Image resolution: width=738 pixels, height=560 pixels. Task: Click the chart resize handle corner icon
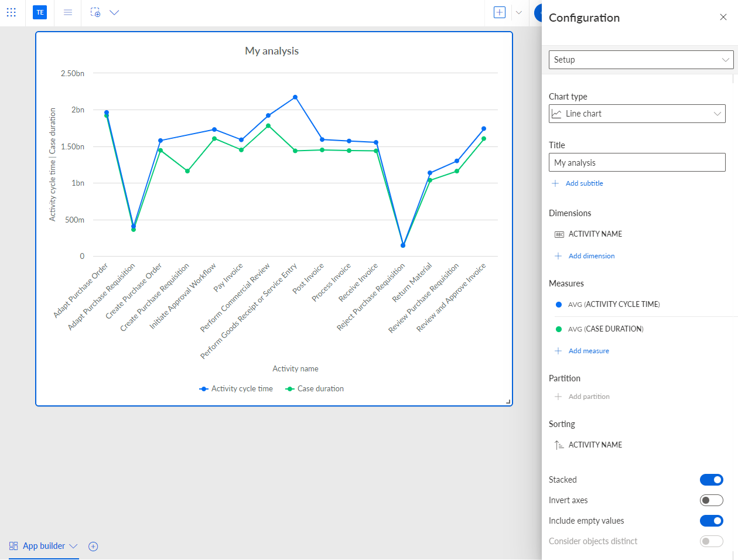pyautogui.click(x=508, y=402)
